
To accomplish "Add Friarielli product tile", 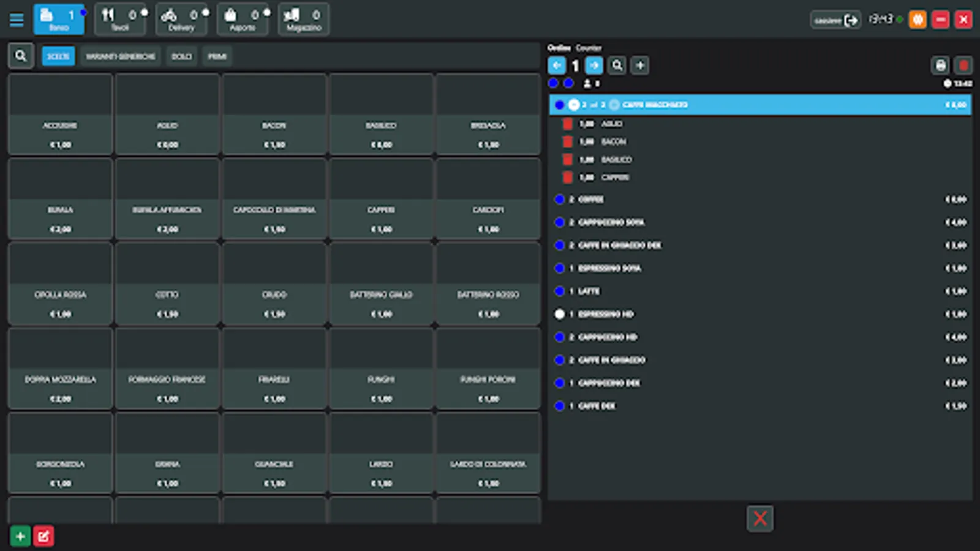I will (274, 369).
